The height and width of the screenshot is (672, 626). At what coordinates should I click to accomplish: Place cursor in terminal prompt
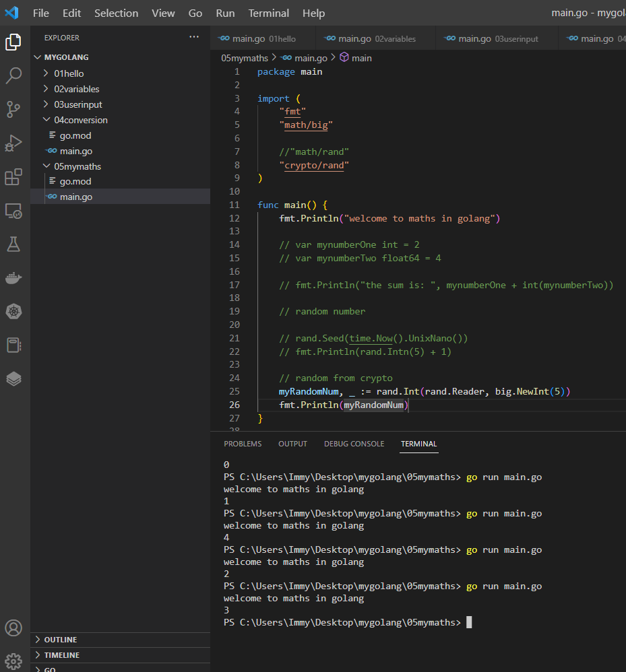pos(469,622)
